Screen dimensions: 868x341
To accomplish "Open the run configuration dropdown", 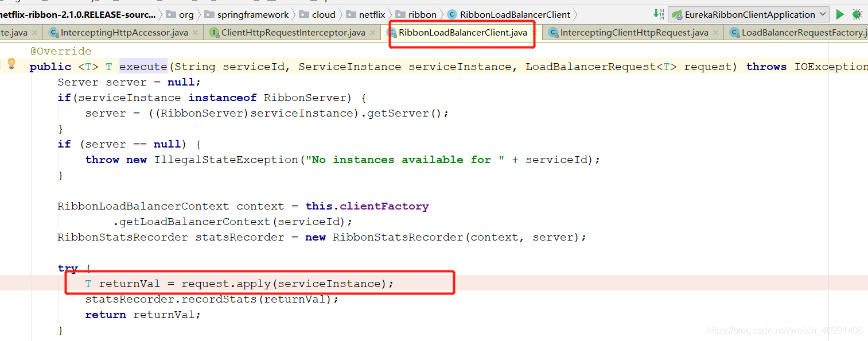I will pyautogui.click(x=749, y=14).
